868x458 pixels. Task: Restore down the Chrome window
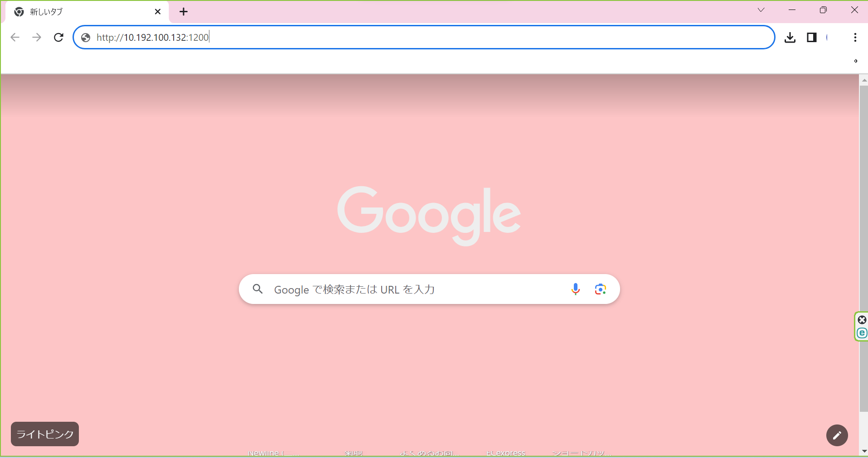[823, 10]
